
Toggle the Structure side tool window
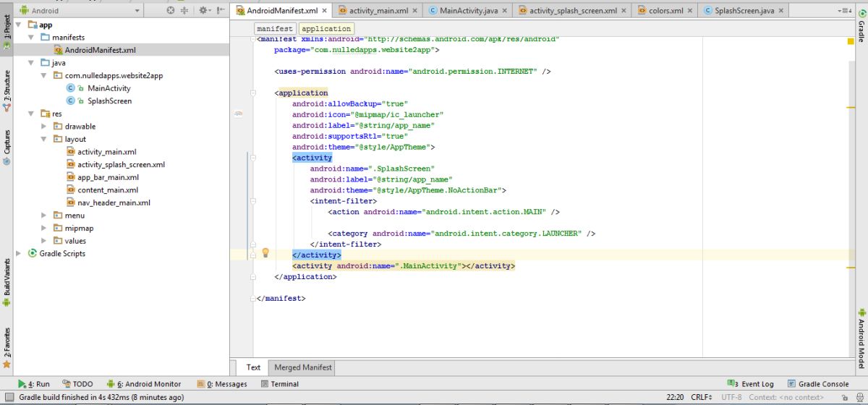(x=7, y=91)
